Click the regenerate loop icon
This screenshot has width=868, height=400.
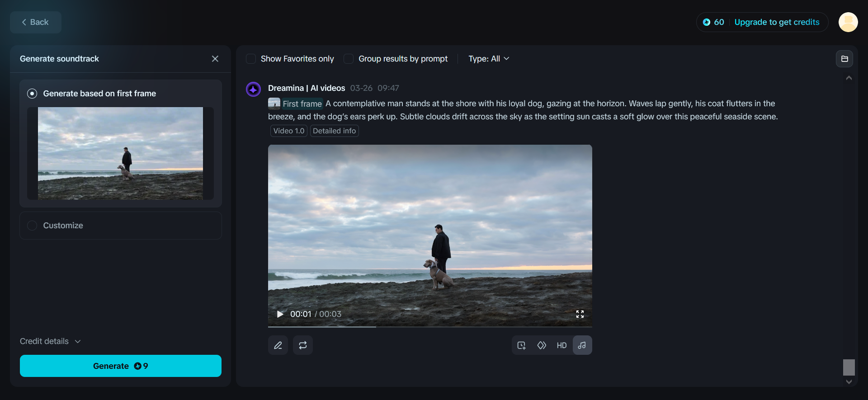[303, 345]
